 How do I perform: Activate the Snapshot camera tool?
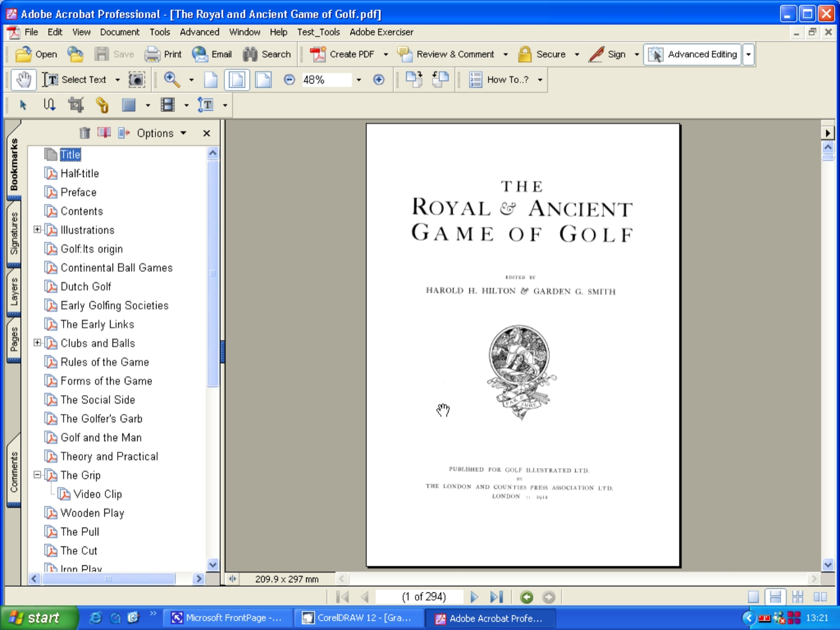tap(137, 79)
